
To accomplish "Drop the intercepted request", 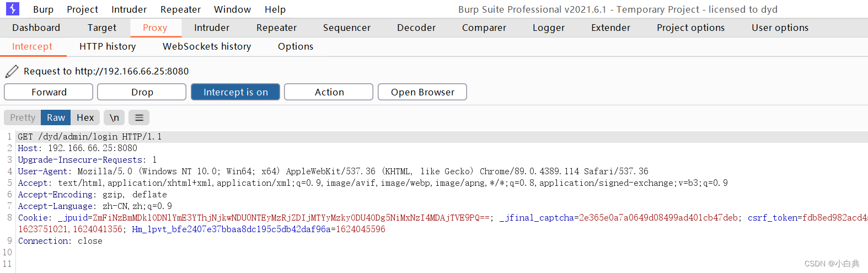I will 142,92.
